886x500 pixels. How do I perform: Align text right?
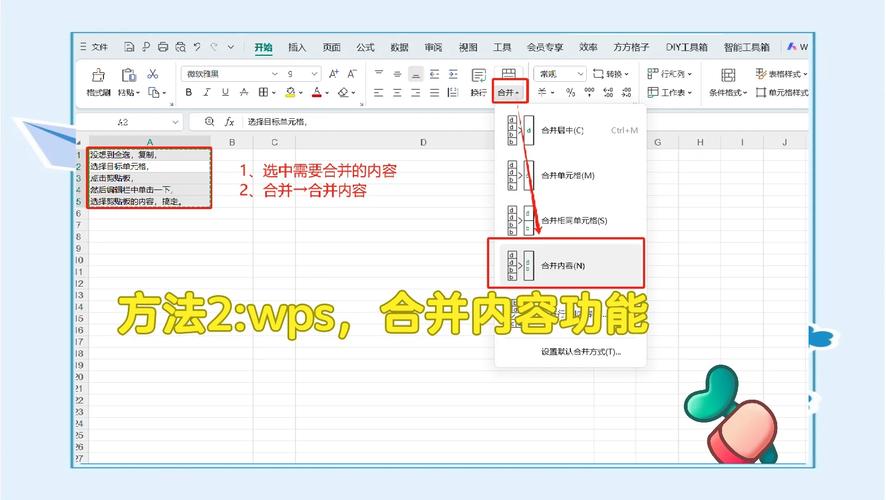pos(416,93)
